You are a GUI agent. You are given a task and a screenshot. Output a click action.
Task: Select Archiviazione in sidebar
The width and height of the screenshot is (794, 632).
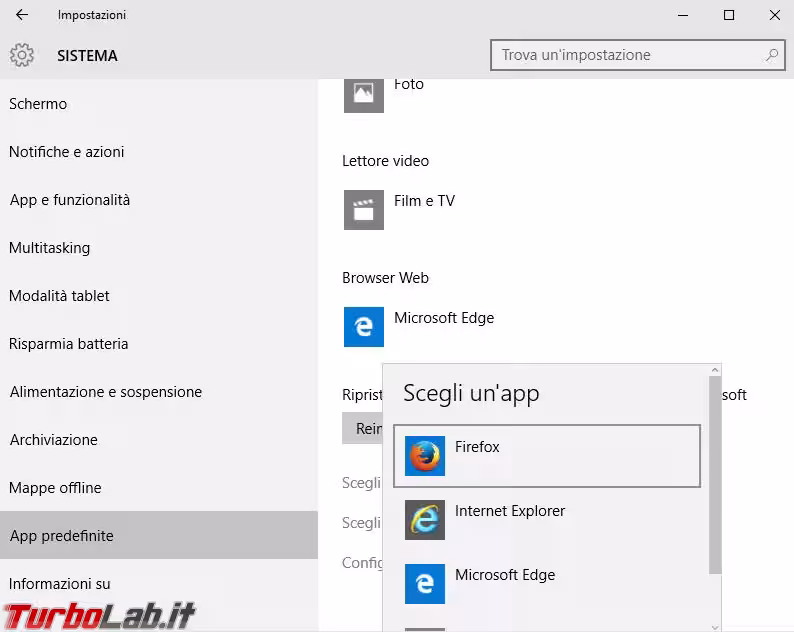pos(158,440)
